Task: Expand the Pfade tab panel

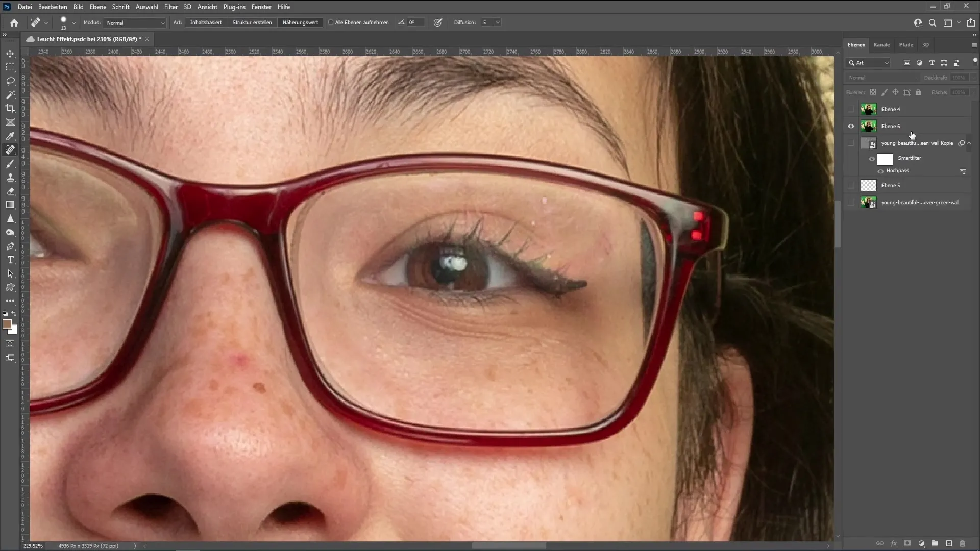Action: [x=905, y=44]
